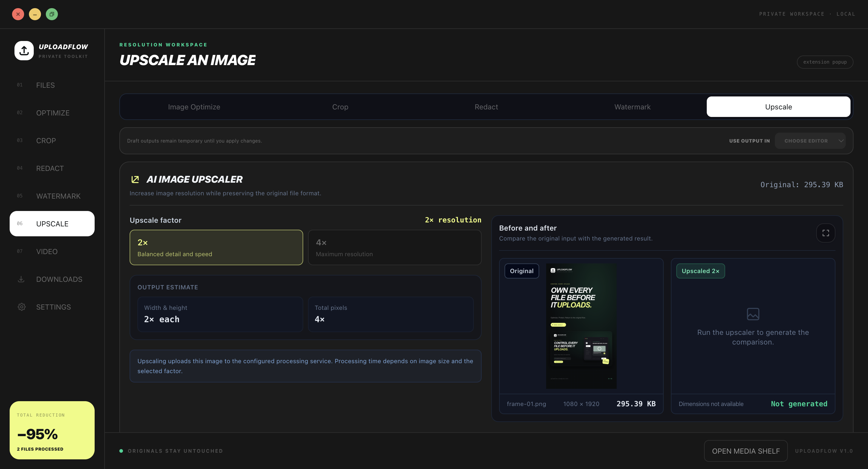Click the Settings gear icon in sidebar
868x469 pixels.
(x=22, y=307)
